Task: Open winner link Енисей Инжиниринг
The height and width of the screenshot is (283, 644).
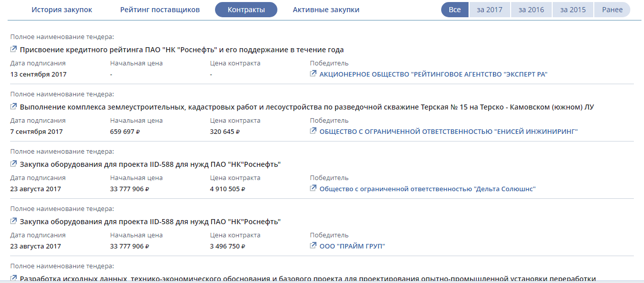Action: click(449, 131)
